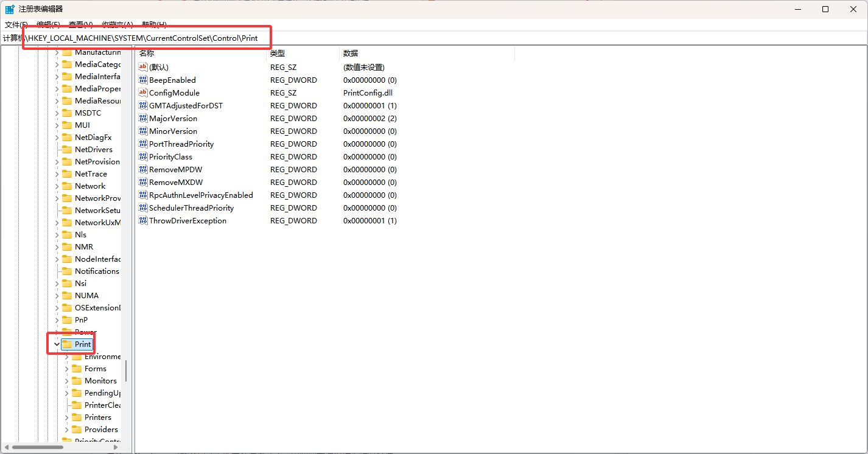
Task: Select the MSDTC folder icon
Action: (67, 113)
